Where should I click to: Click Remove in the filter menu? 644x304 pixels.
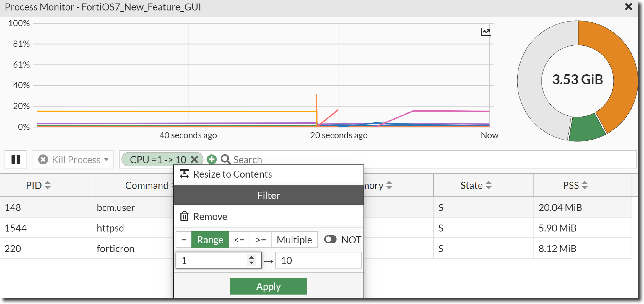click(x=210, y=217)
